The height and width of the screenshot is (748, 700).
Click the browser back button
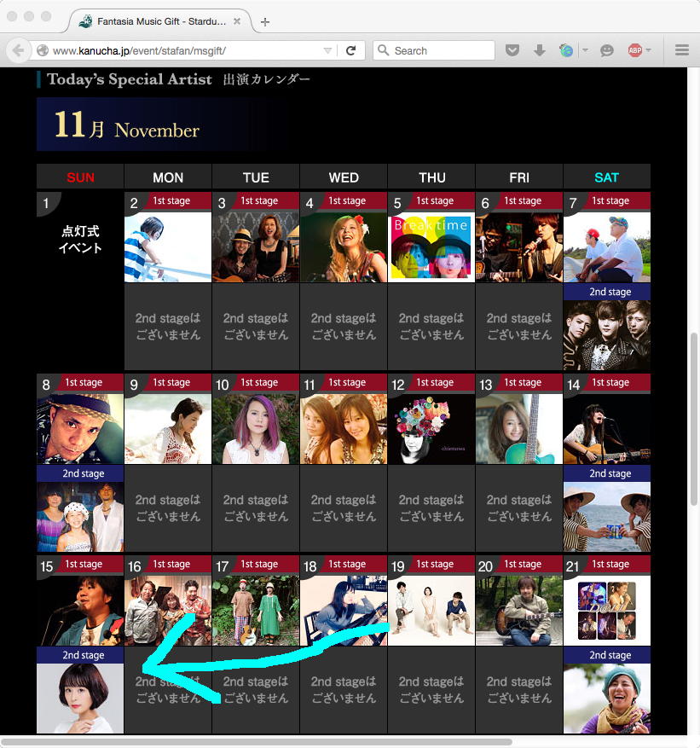point(18,50)
